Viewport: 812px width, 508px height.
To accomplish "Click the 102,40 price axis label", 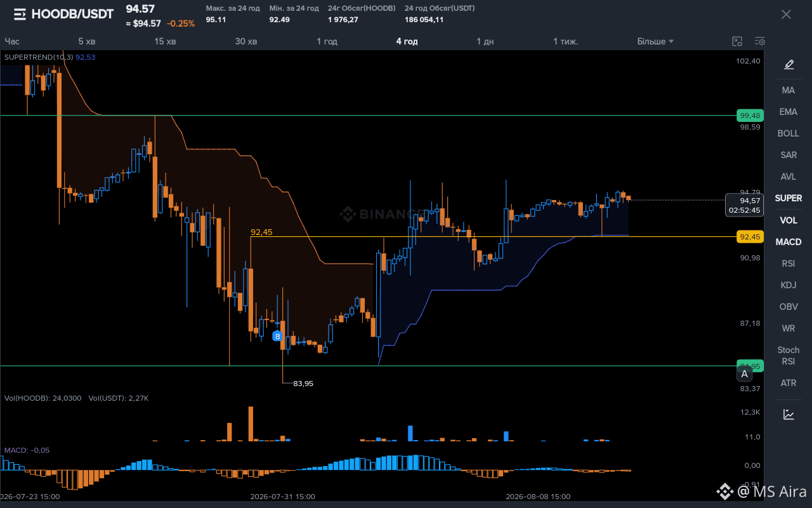I will pyautogui.click(x=748, y=61).
